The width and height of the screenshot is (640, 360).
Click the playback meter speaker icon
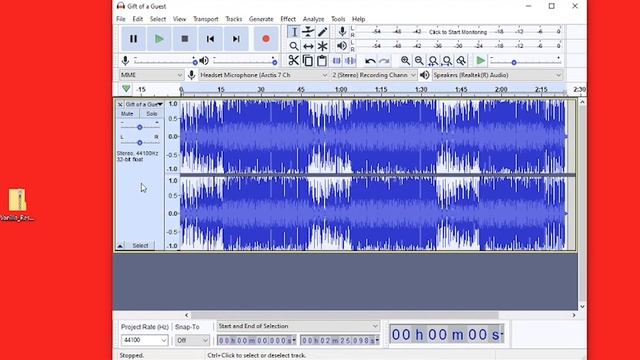(342, 46)
